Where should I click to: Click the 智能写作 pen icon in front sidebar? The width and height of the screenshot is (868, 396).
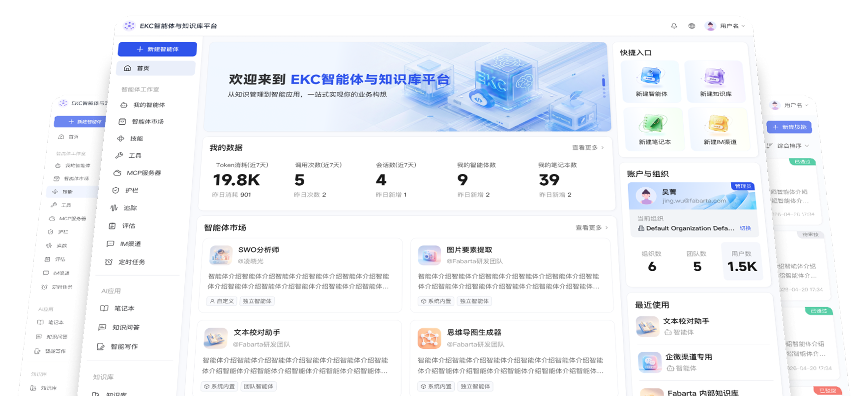click(100, 346)
